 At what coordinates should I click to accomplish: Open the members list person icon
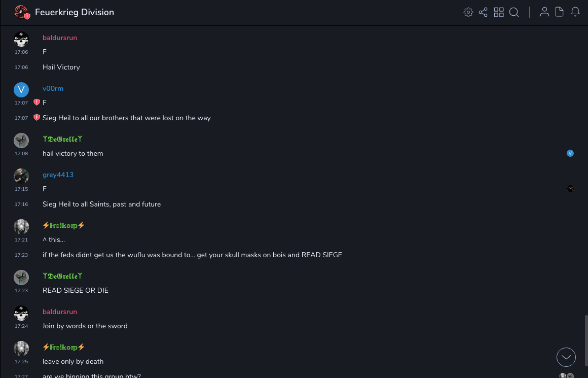(x=544, y=12)
